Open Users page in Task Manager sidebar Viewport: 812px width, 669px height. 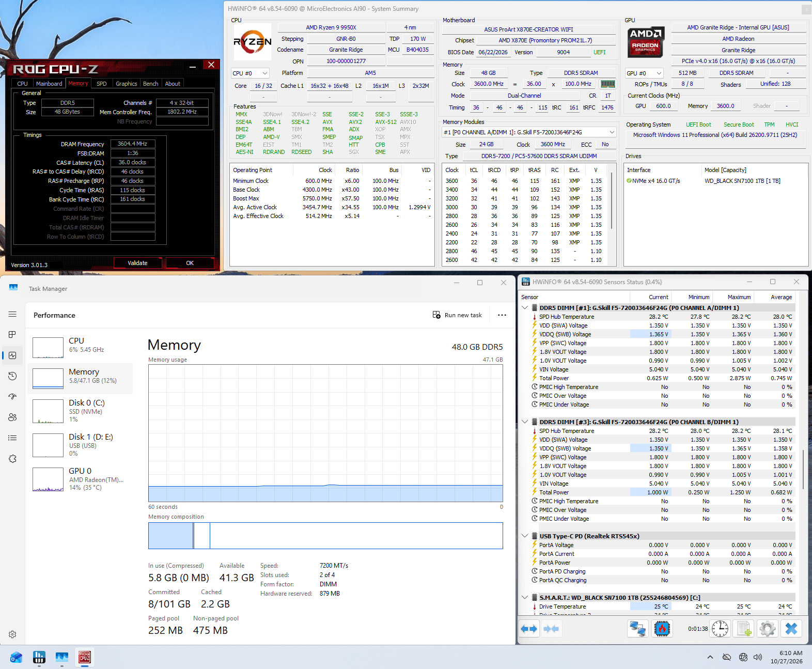(12, 417)
